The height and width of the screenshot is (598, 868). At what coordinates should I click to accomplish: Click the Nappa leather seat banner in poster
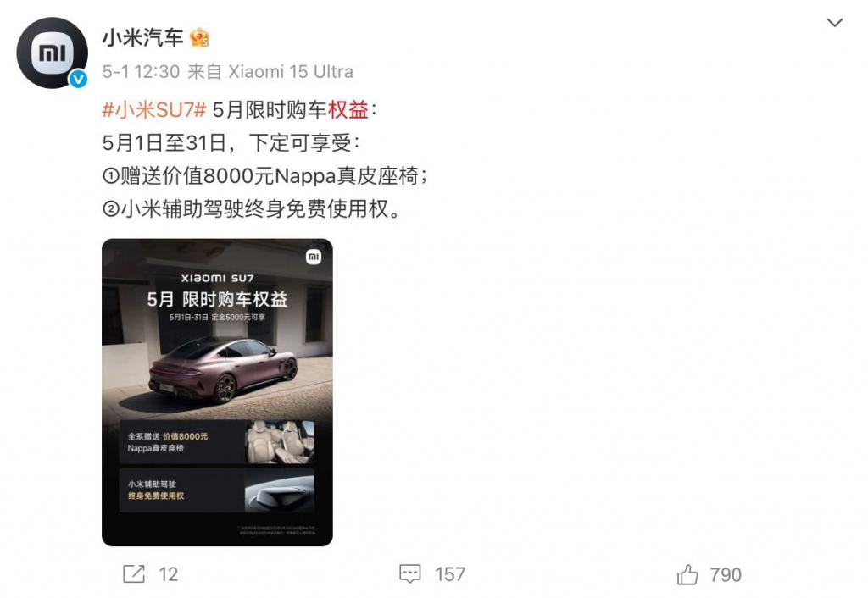click(x=217, y=441)
